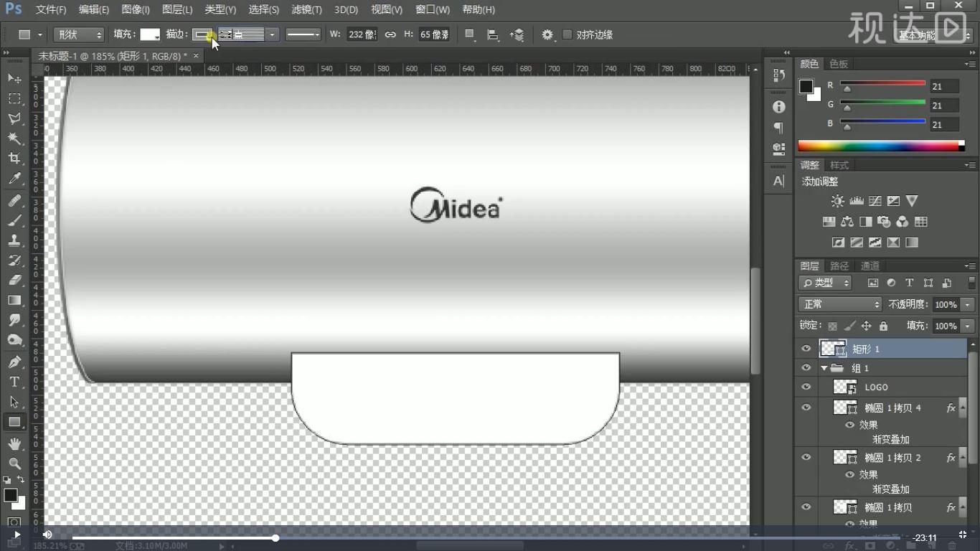
Task: Link width and height values
Action: click(390, 34)
